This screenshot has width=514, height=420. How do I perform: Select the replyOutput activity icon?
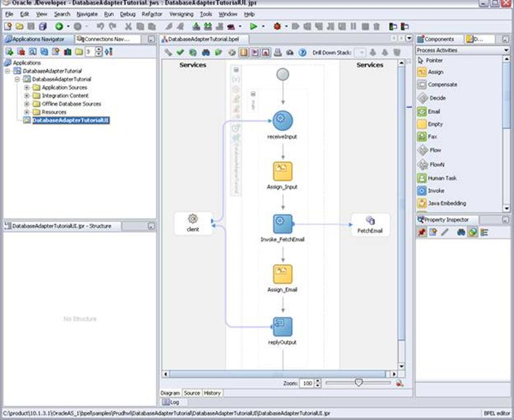(283, 327)
